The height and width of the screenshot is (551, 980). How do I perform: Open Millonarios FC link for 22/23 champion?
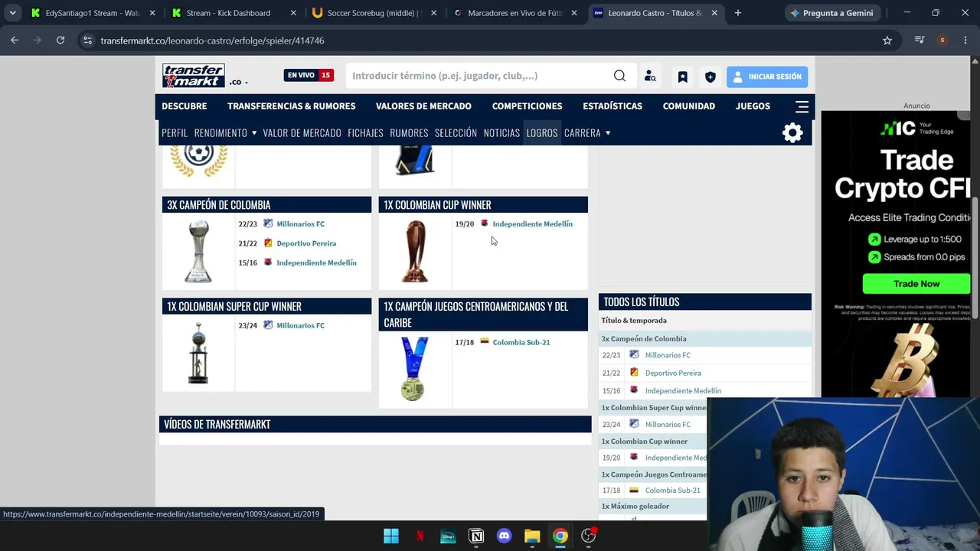coord(300,224)
